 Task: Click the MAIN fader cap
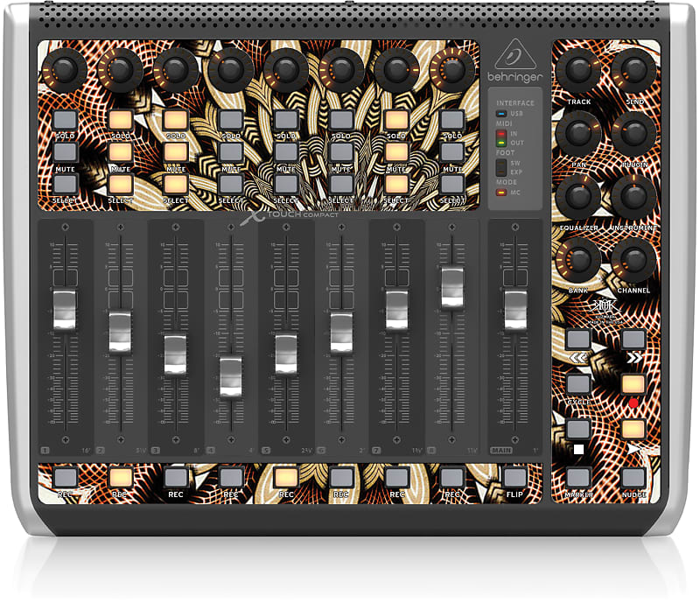pyautogui.click(x=514, y=308)
